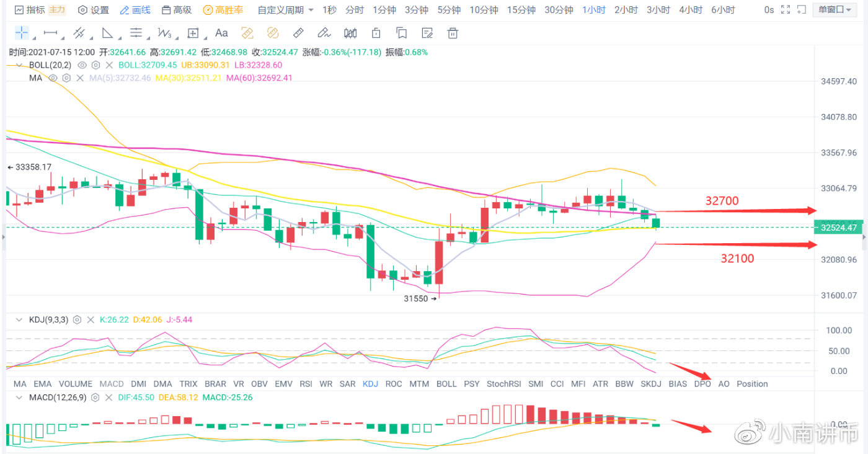Select the RSI indicator tab
This screenshot has height=454, width=868.
306,384
